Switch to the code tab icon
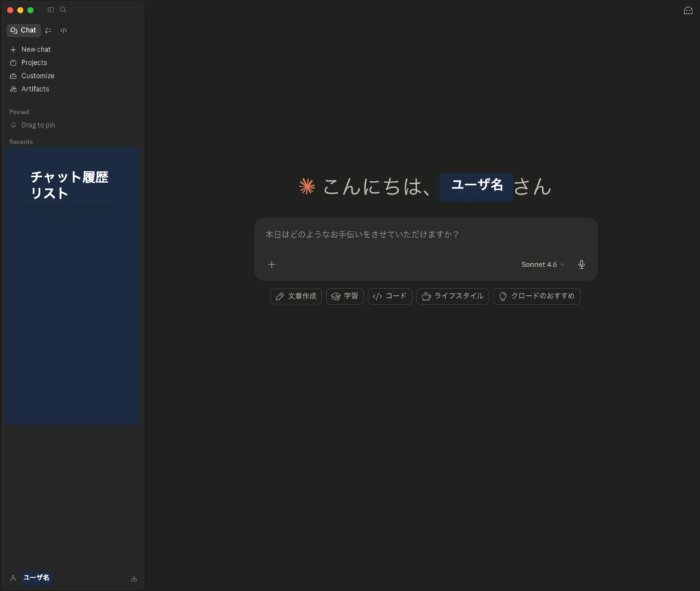The image size is (700, 591). pos(64,30)
